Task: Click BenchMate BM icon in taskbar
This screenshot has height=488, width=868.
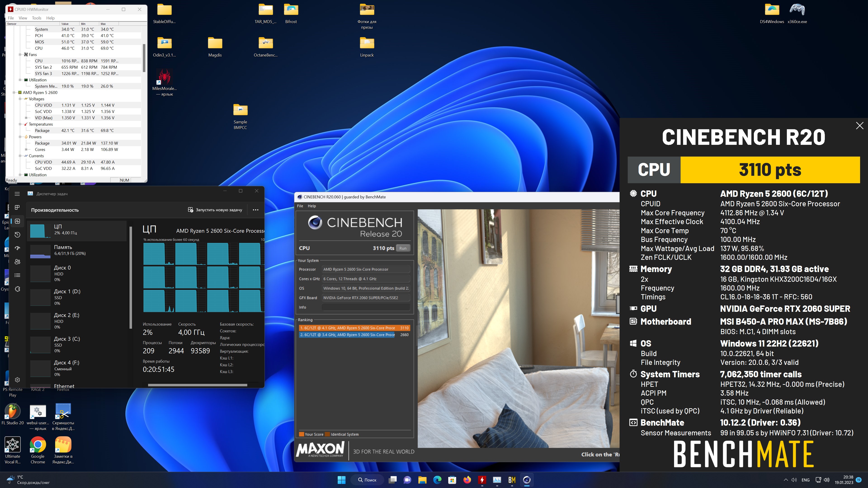Action: pos(512,480)
